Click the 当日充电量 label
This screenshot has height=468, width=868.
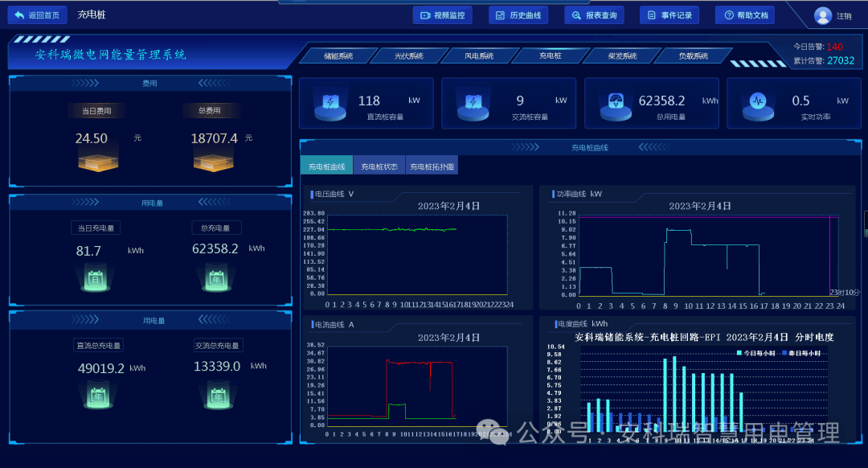[x=96, y=228]
